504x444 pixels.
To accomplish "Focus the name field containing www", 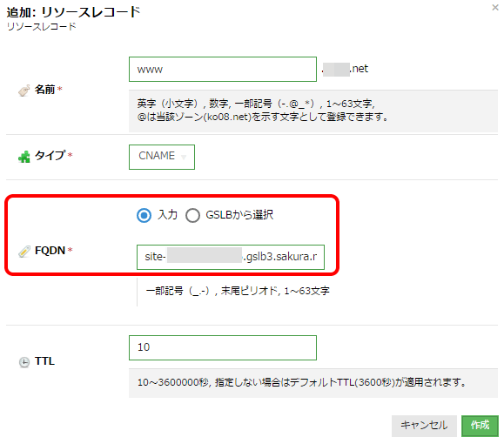I will [x=223, y=69].
